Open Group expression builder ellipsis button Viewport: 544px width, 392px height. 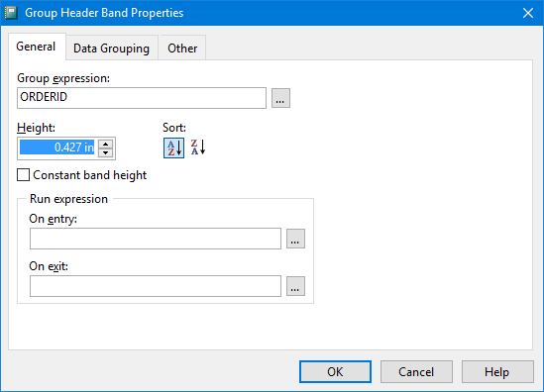pyautogui.click(x=280, y=98)
